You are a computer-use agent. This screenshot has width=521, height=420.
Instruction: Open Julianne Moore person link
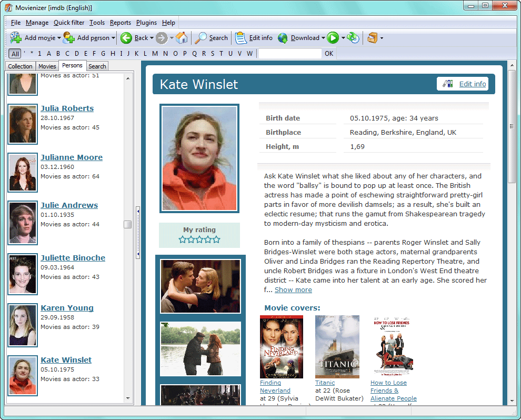72,157
